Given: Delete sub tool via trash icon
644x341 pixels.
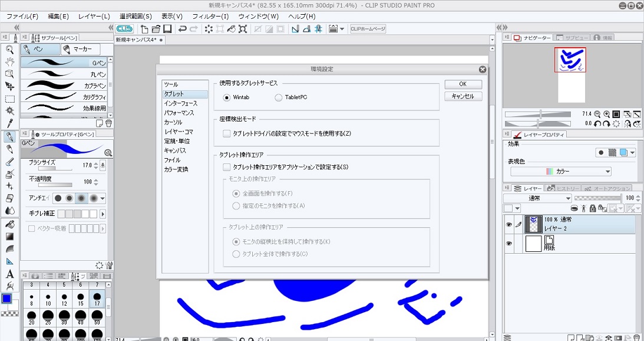Looking at the screenshot, I should coord(108,123).
